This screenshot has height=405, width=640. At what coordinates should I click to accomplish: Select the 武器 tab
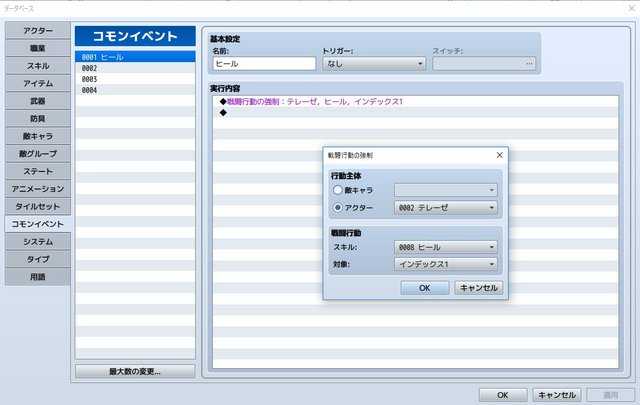tap(38, 101)
